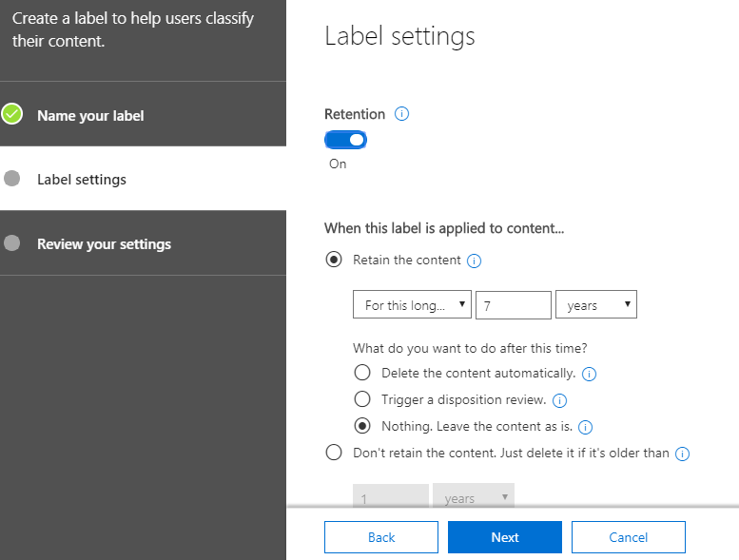The image size is (739, 560).
Task: Click the info icon next to Retention
Action: coord(401,114)
